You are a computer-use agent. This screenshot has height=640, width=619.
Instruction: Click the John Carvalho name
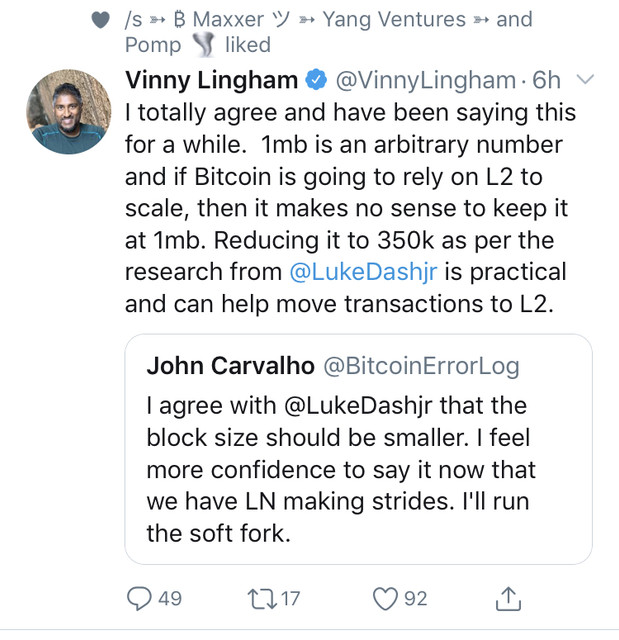click(231, 365)
